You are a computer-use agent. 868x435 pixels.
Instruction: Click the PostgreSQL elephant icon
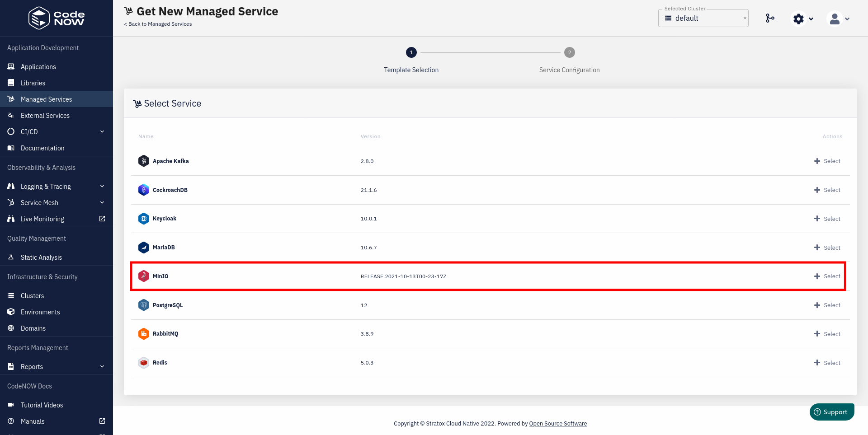144,305
